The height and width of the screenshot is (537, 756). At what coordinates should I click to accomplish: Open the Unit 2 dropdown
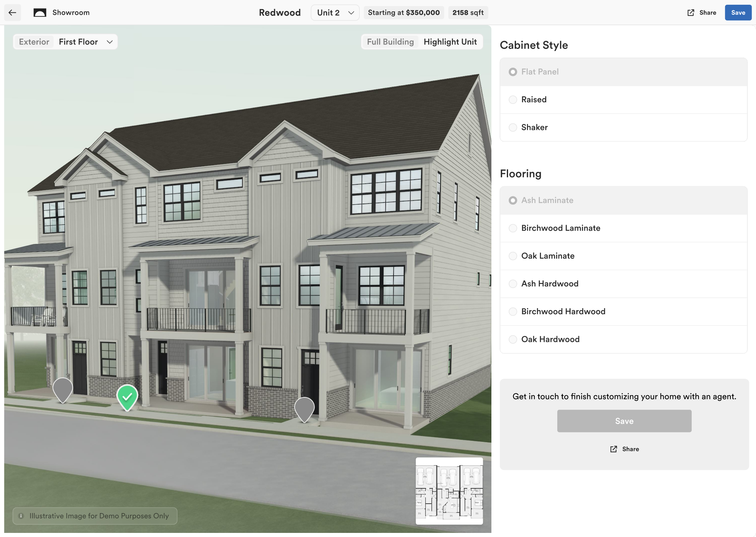[335, 13]
